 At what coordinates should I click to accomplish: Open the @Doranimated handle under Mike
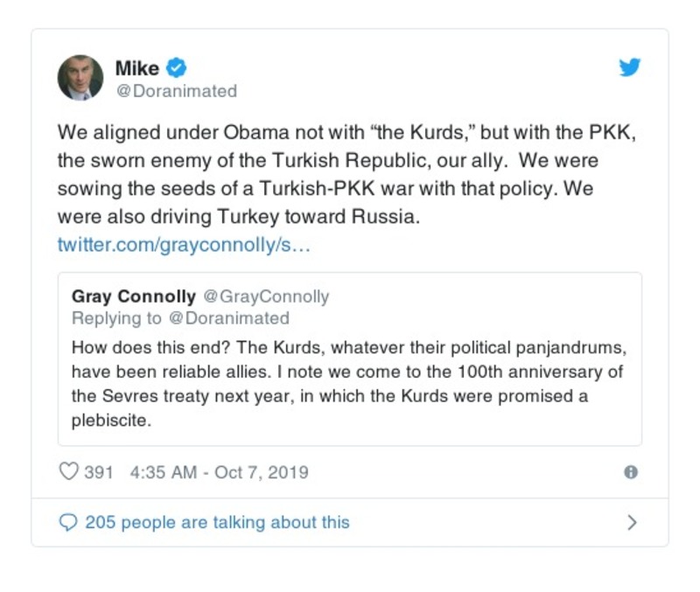click(x=176, y=91)
